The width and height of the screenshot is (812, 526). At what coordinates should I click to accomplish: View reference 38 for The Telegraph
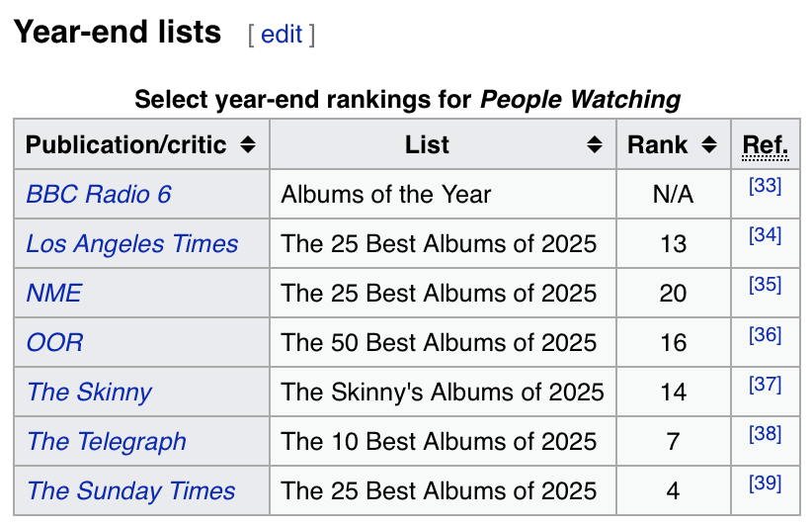[765, 433]
